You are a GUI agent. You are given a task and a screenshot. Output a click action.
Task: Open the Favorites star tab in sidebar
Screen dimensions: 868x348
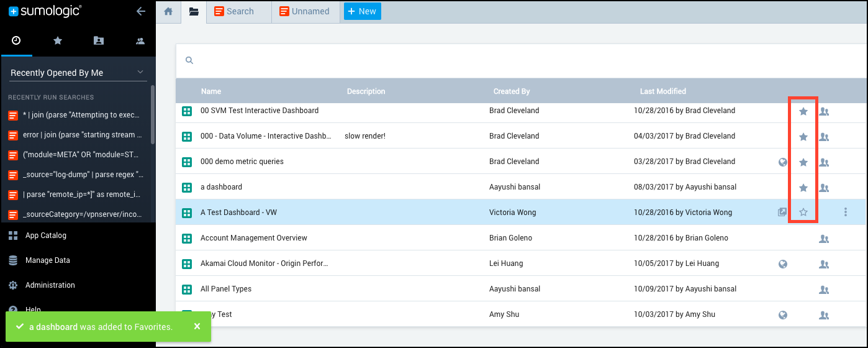(x=58, y=40)
